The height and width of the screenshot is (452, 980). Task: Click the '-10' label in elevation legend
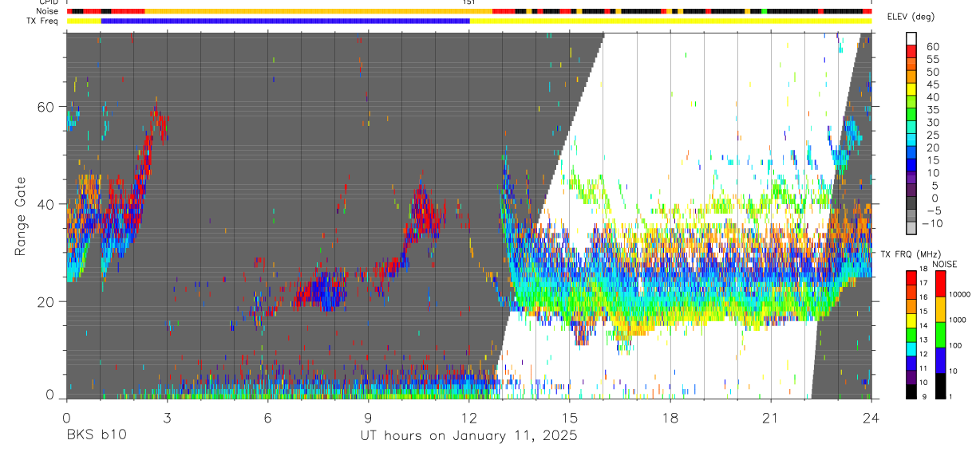932,223
